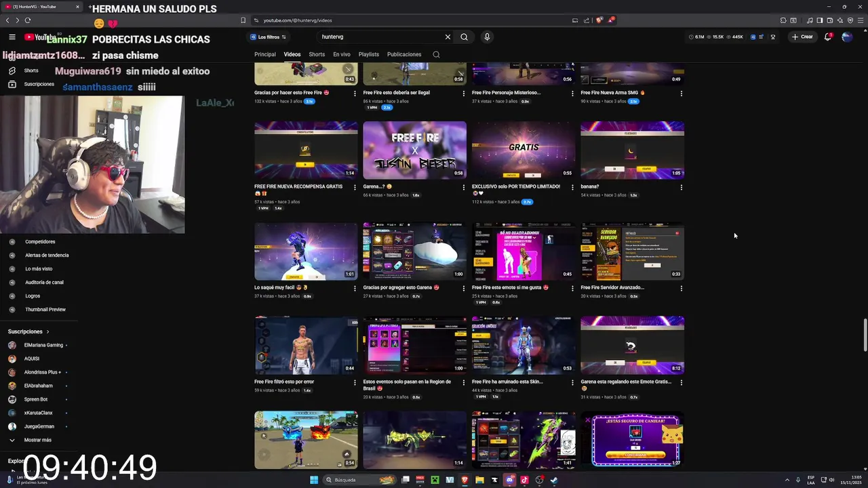Click the magnifier search button
The width and height of the screenshot is (868, 488).
[464, 37]
